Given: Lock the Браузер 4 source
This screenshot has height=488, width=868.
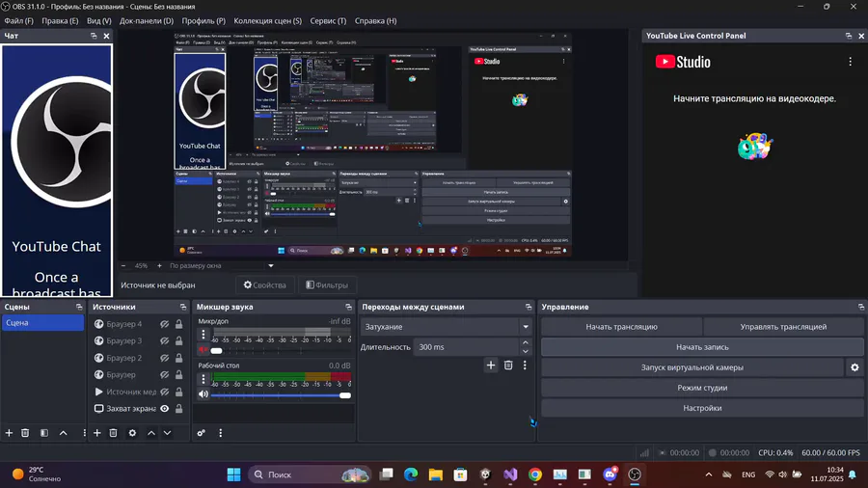Looking at the screenshot, I should coord(178,324).
